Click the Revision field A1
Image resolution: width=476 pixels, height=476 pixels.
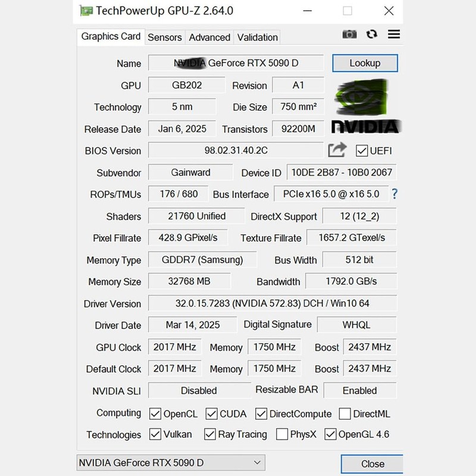tap(298, 85)
